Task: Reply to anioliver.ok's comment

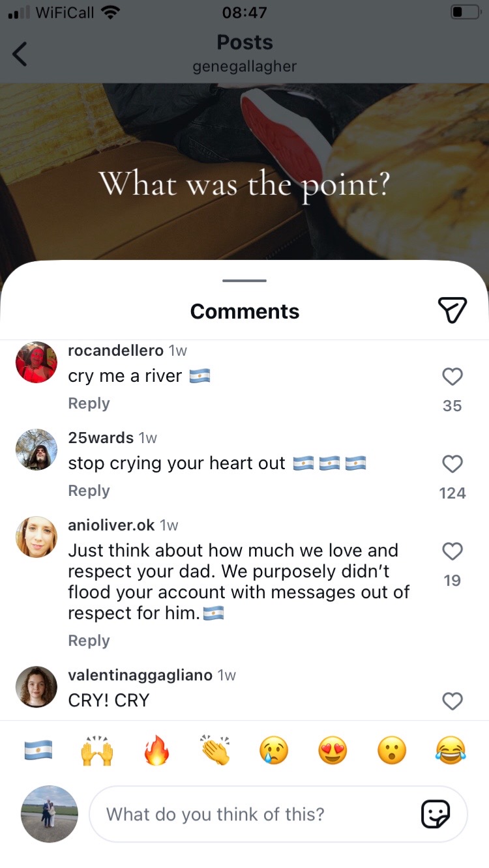Action: tap(89, 641)
